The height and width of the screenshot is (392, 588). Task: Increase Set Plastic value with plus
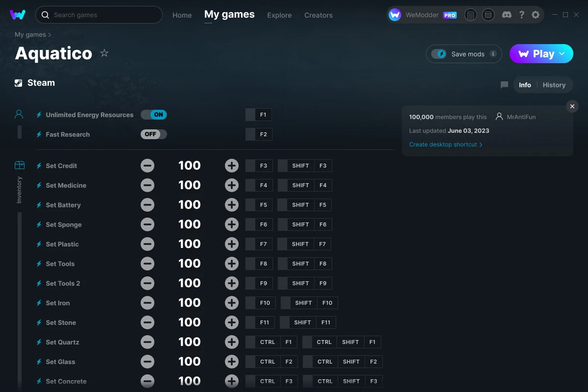[x=232, y=244]
